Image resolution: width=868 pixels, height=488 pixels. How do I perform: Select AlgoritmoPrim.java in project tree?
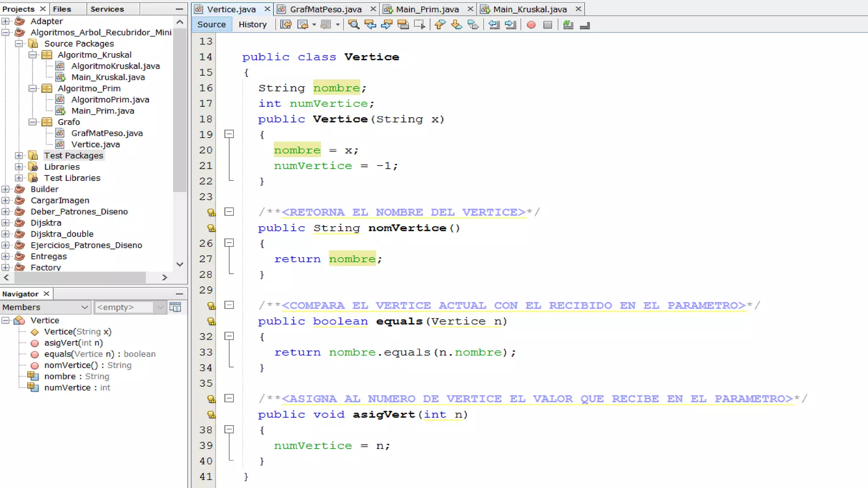[x=110, y=100]
